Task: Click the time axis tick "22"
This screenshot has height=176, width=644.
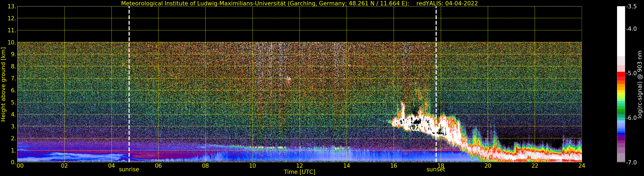Action: (x=535, y=166)
